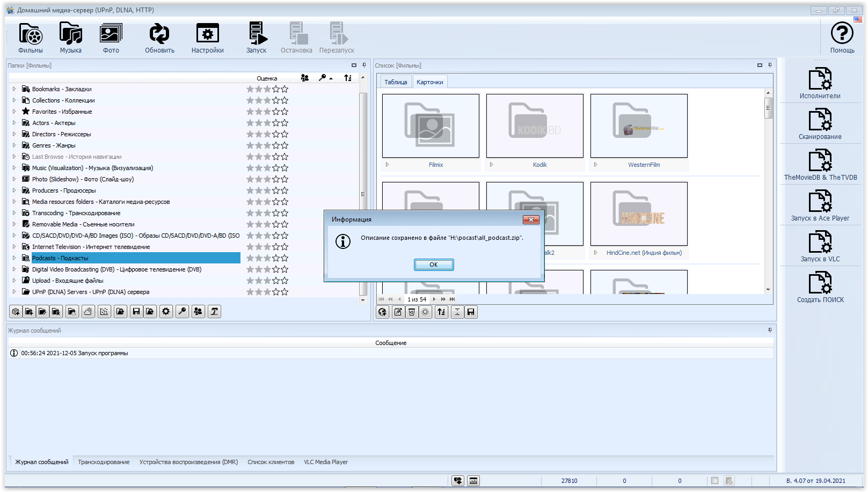Start the server with Запуск

[257, 38]
